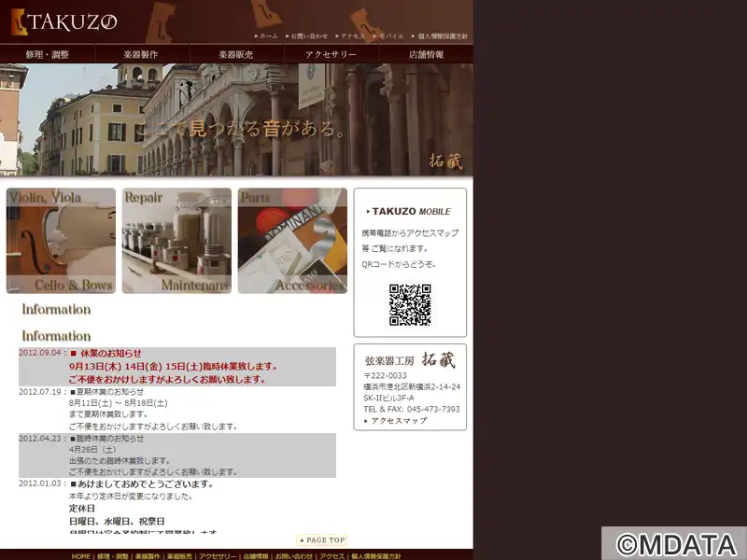
Task: Click the footer アクセス link
Action: coord(332,556)
